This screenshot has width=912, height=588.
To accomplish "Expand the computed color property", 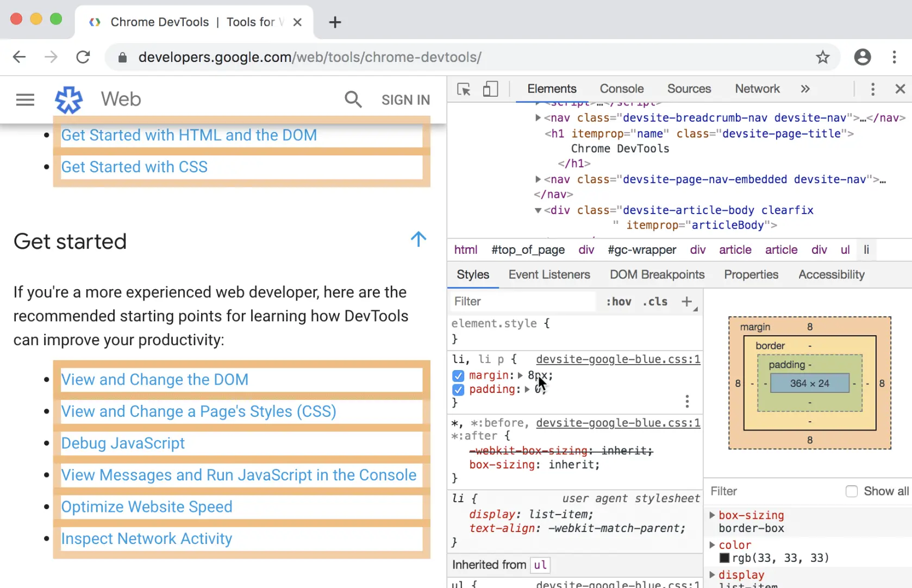I will 712,545.
